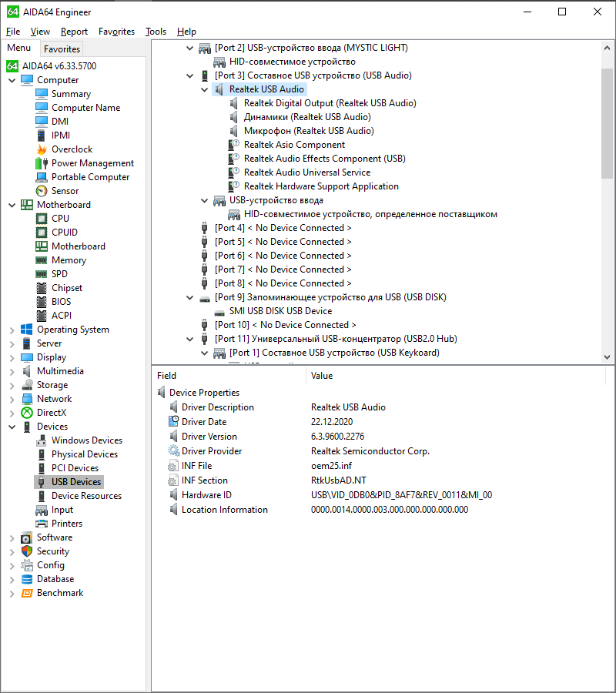Select Device Resources in the sidebar
Image resolution: width=616 pixels, height=693 pixels.
(86, 496)
